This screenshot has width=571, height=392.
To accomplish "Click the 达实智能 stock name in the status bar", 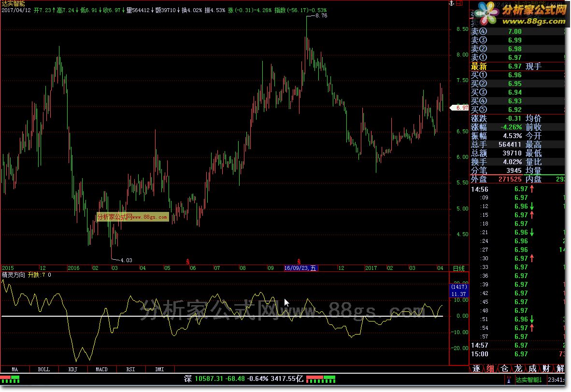I will tap(528, 379).
